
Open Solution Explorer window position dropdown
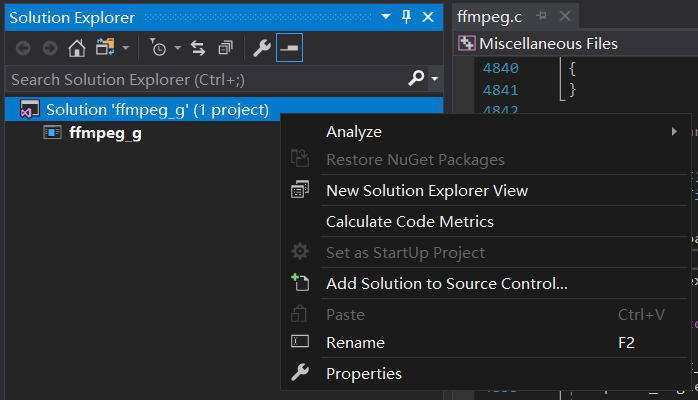[x=386, y=17]
